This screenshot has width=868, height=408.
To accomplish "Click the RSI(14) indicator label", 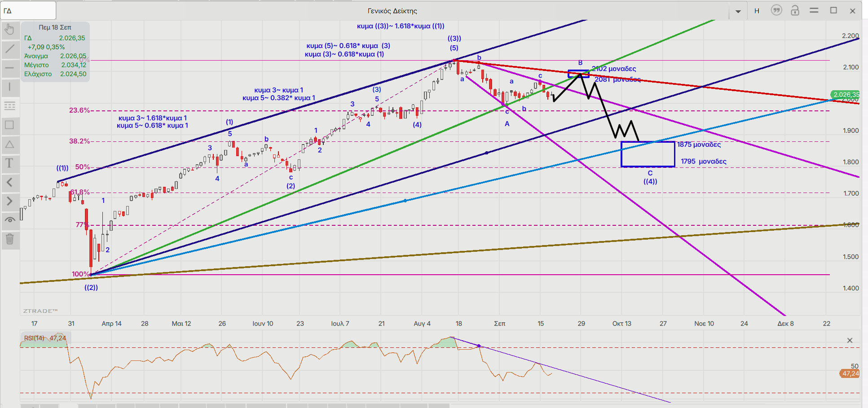I will (x=34, y=338).
